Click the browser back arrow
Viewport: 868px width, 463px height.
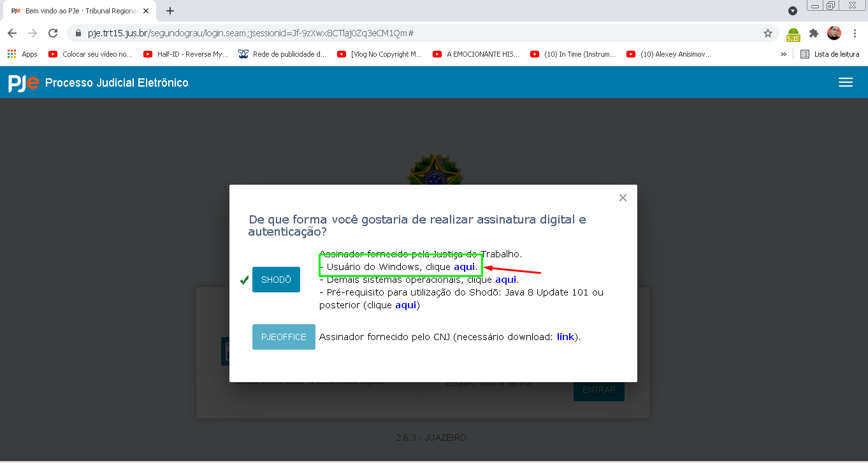pos(12,33)
